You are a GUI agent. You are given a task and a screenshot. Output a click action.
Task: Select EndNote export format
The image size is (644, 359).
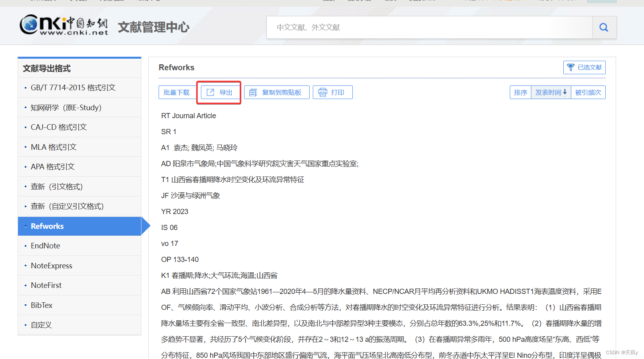(80, 246)
